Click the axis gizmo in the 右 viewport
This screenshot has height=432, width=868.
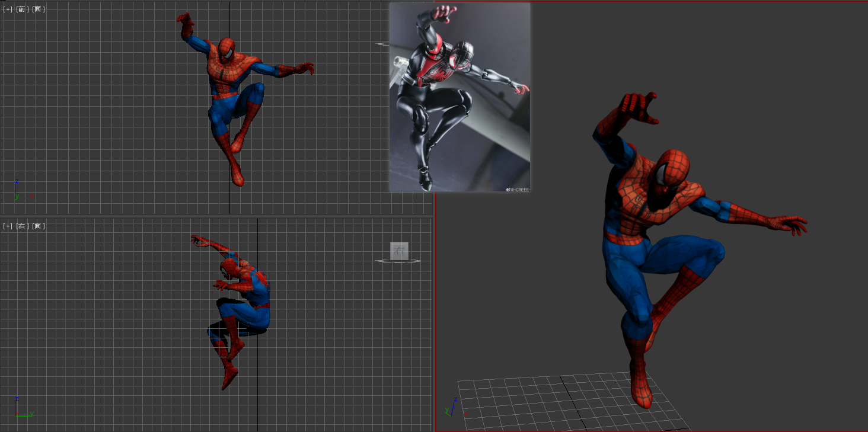(x=24, y=407)
